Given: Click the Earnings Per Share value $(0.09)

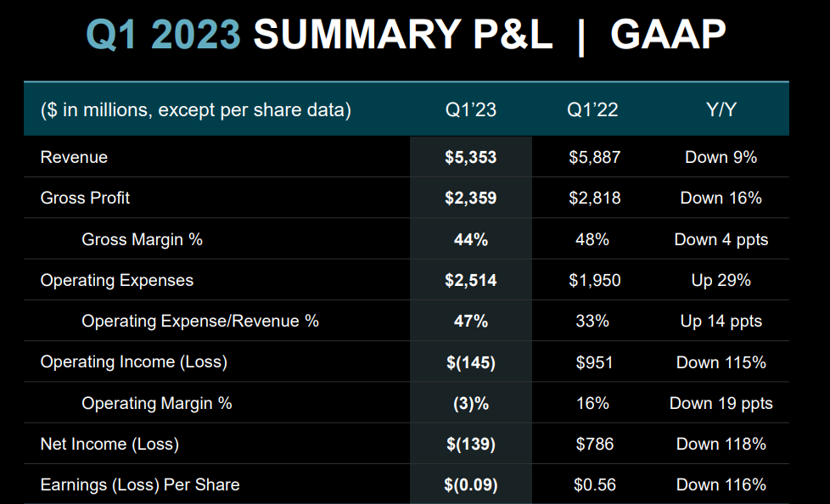Looking at the screenshot, I should (x=471, y=485).
